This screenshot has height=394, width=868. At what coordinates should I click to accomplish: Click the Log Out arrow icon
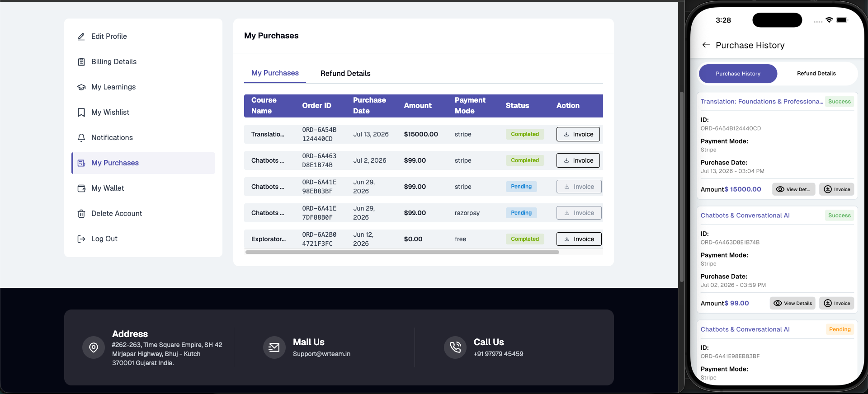click(81, 239)
